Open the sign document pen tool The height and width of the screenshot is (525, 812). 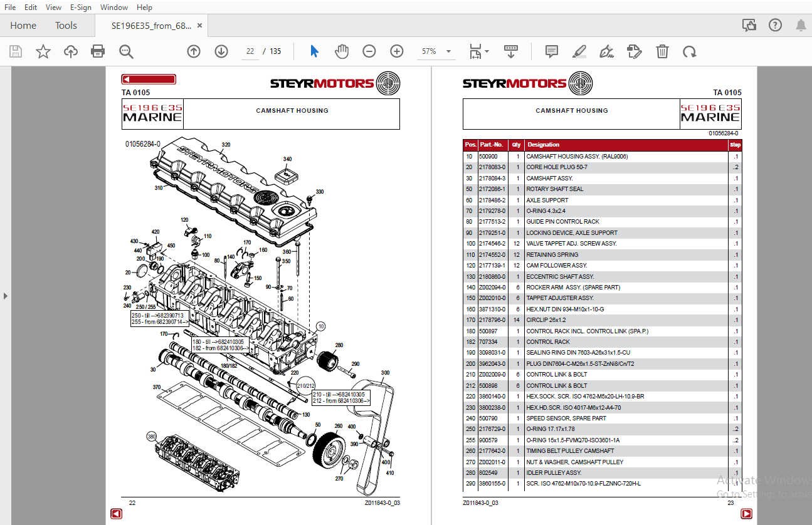click(606, 51)
